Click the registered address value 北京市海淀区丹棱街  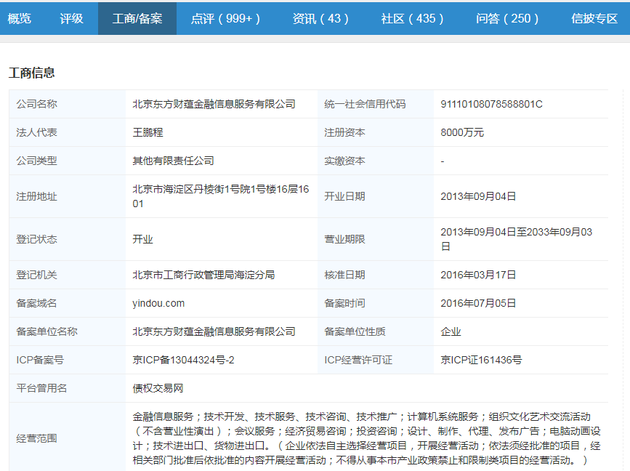click(221, 196)
